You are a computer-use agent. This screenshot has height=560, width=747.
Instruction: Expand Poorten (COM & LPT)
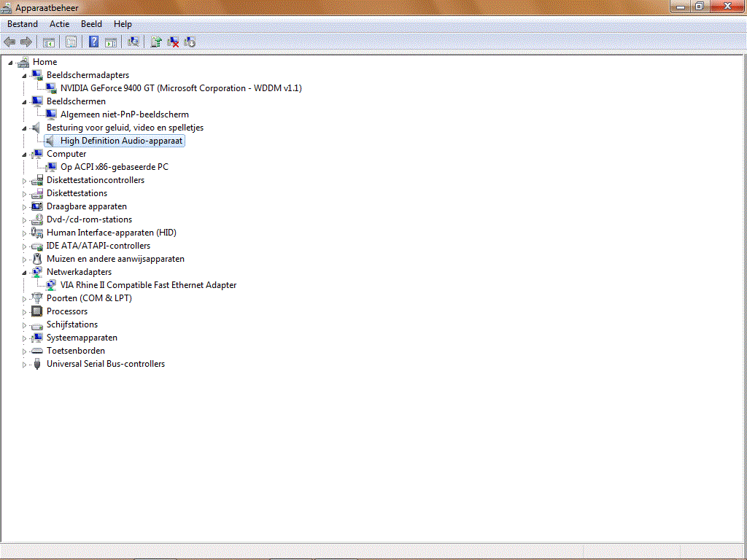pyautogui.click(x=24, y=299)
